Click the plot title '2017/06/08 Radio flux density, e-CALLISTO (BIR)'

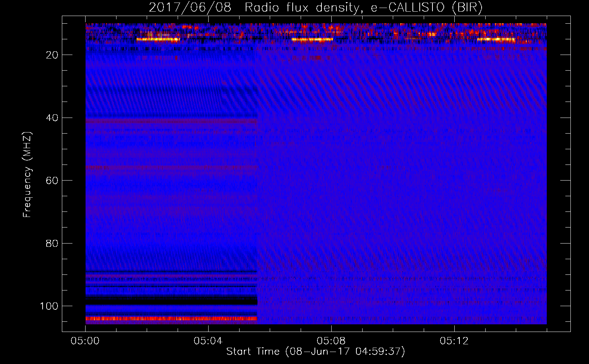pyautogui.click(x=316, y=8)
